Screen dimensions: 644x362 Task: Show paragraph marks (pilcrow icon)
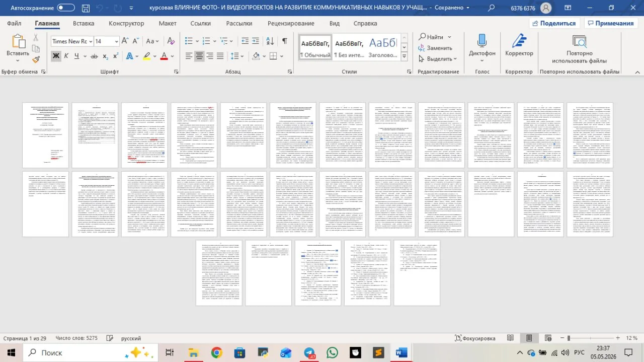point(285,41)
